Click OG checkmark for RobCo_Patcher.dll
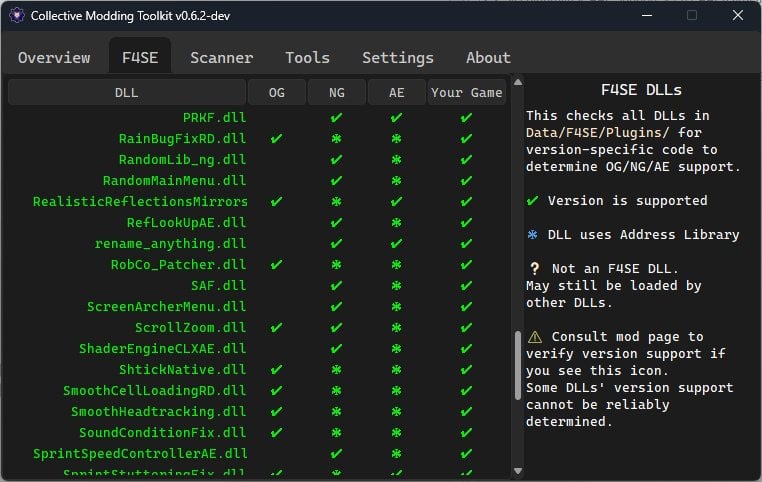The width and height of the screenshot is (762, 482). point(277,264)
